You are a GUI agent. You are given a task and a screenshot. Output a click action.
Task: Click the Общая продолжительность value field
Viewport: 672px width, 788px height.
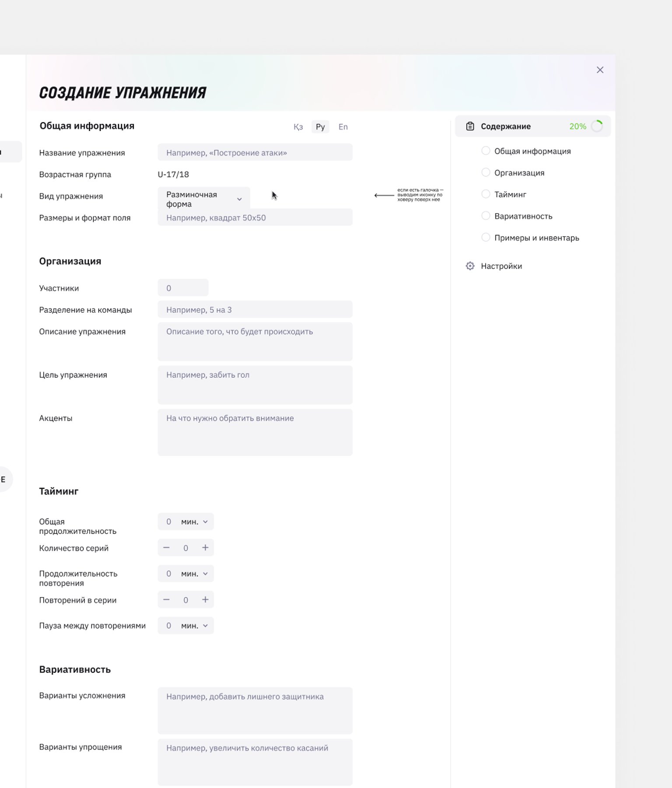[x=169, y=522]
